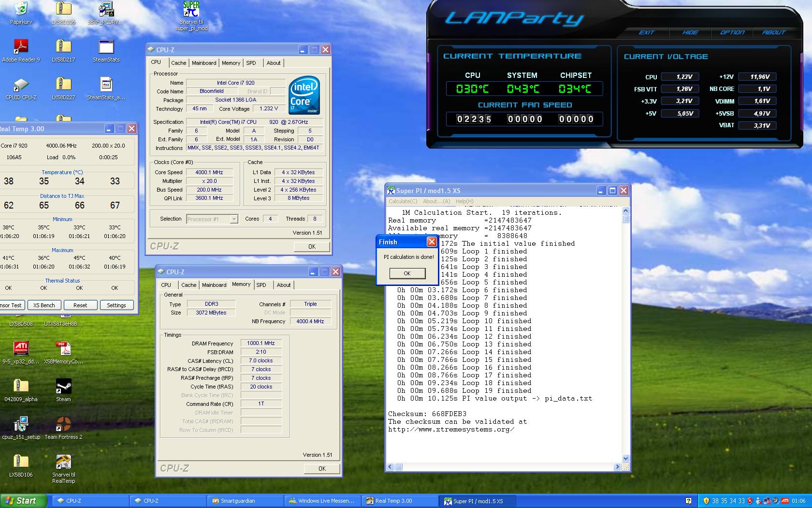Open the Papirkurv recycle bin icon

[x=21, y=9]
